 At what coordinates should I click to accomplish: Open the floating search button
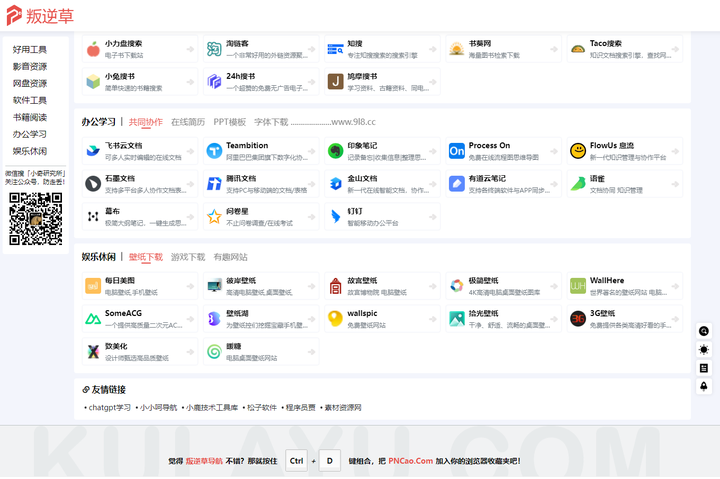click(x=703, y=331)
